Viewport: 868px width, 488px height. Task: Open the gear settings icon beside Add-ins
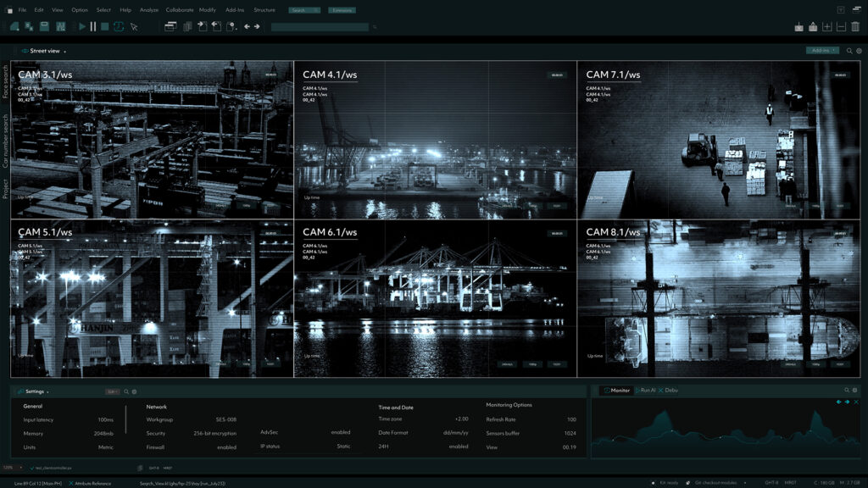(x=859, y=51)
